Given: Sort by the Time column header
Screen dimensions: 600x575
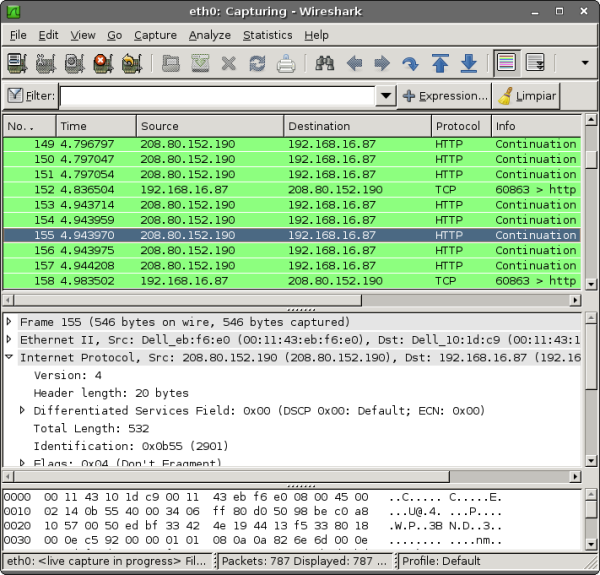Looking at the screenshot, I should tap(96, 126).
